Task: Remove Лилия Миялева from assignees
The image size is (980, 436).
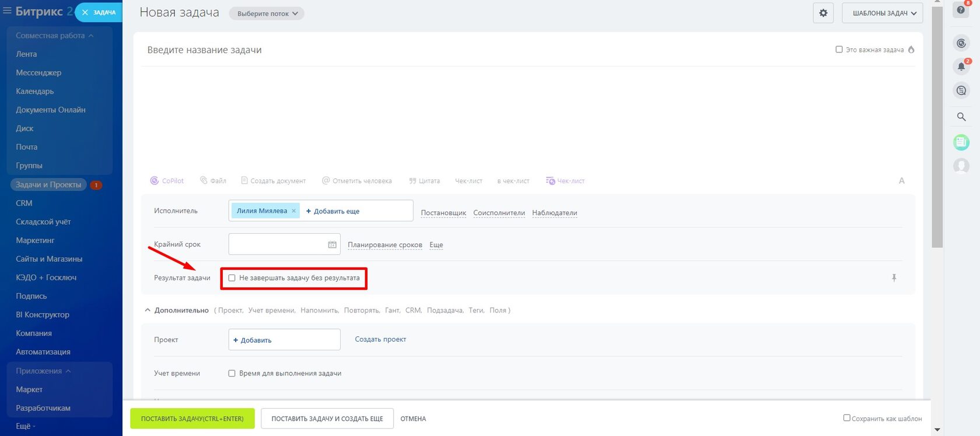Action: (x=293, y=211)
